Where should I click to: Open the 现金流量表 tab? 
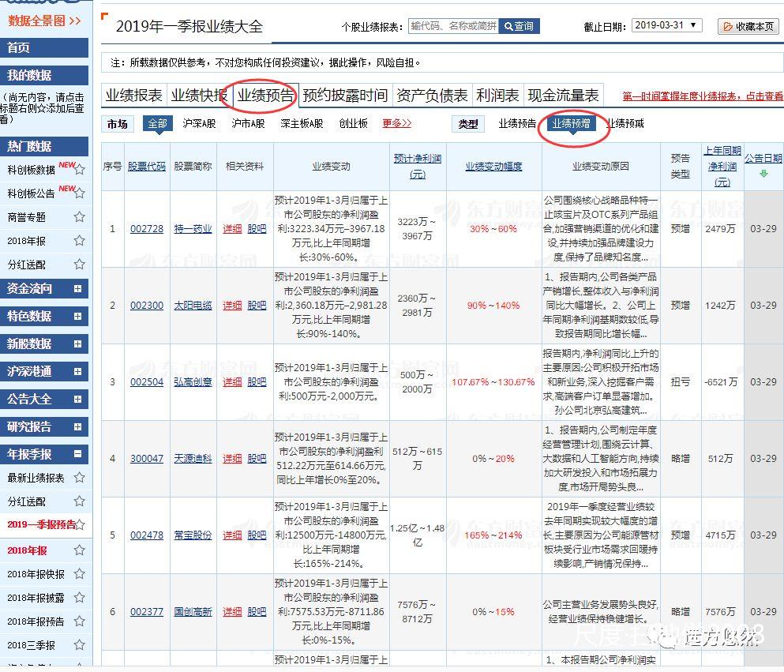tap(563, 95)
